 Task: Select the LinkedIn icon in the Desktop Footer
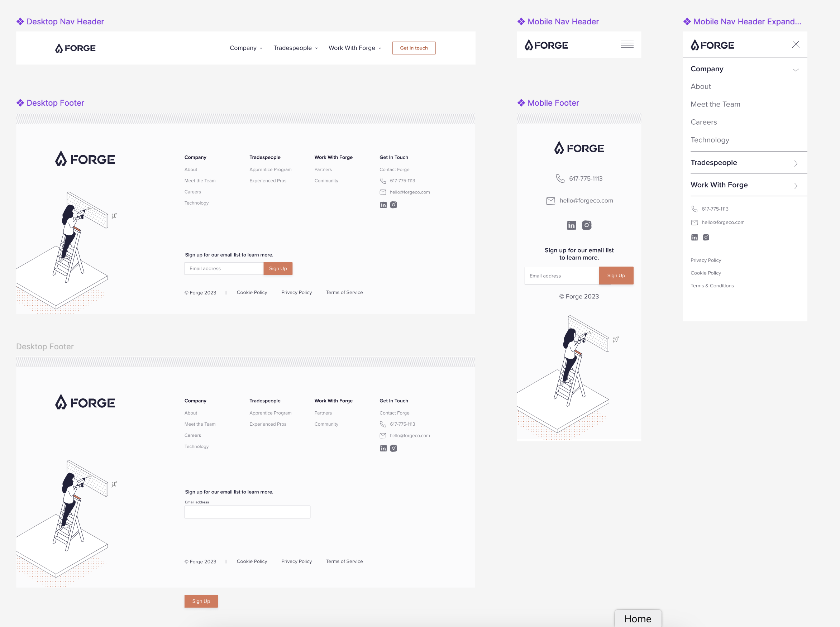tap(383, 205)
